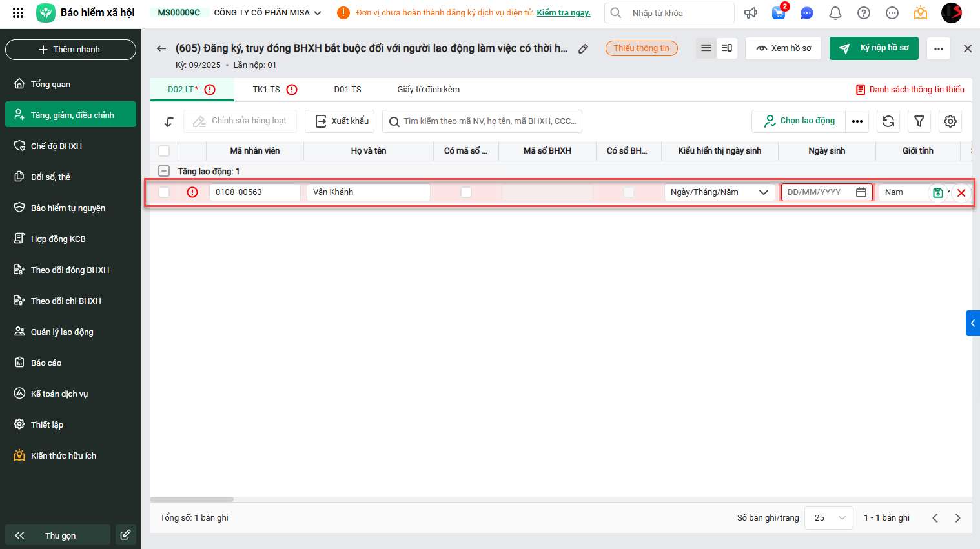This screenshot has width=980, height=549.
Task: Open the Kiểm tra ngay link
Action: 564,13
